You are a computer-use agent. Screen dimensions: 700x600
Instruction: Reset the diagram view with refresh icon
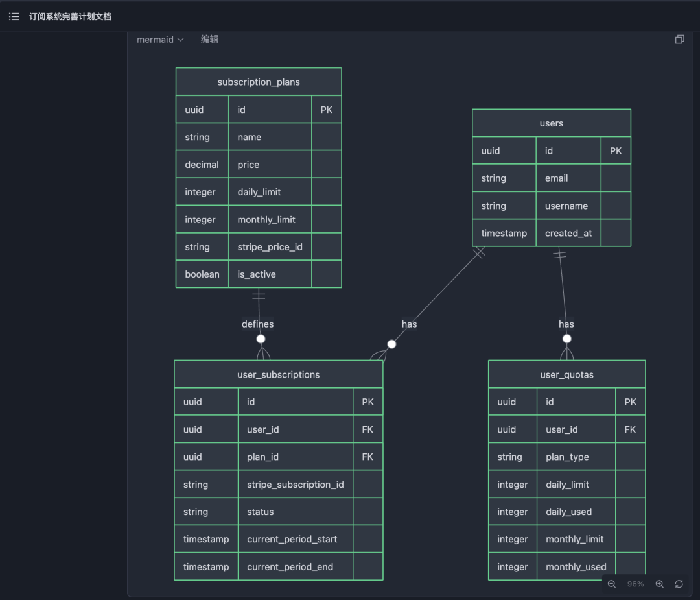pyautogui.click(x=679, y=584)
